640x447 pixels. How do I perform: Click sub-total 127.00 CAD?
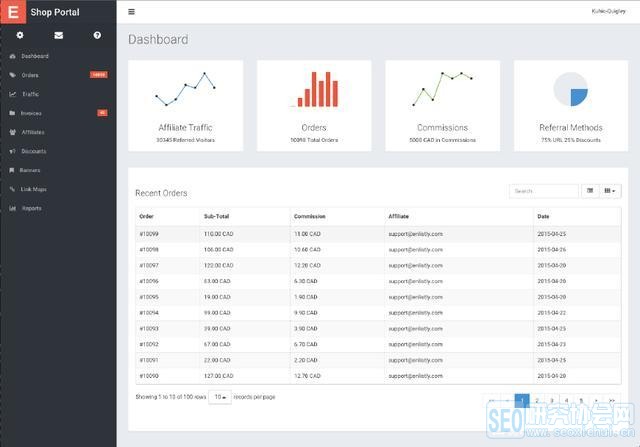pyautogui.click(x=218, y=376)
